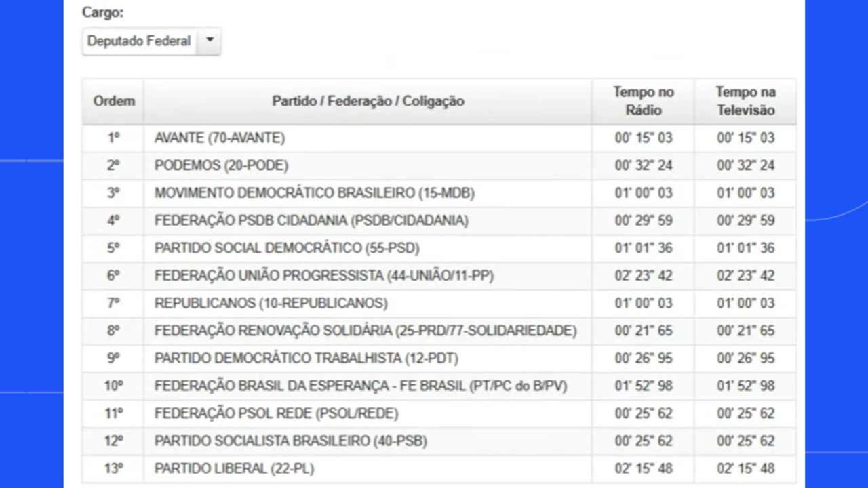Select FEDERAÇÃO PSOL REDE row
Viewport: 868px width, 488px height.
(439, 413)
